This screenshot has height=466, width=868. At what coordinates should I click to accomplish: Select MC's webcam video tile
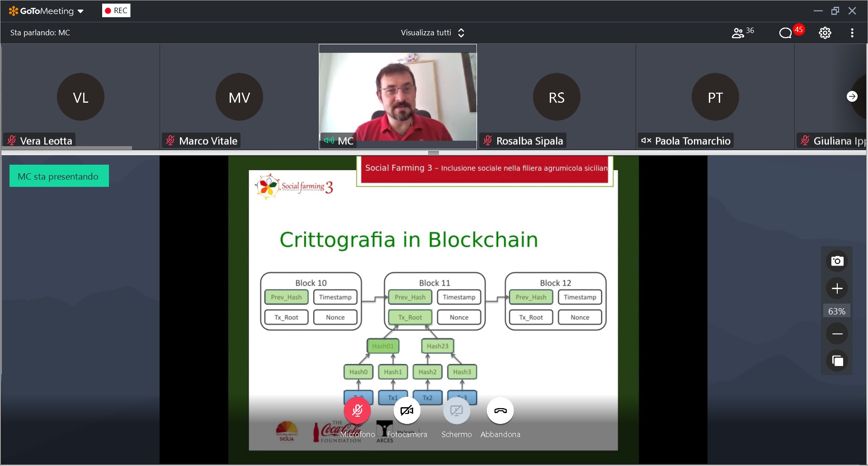[398, 96]
